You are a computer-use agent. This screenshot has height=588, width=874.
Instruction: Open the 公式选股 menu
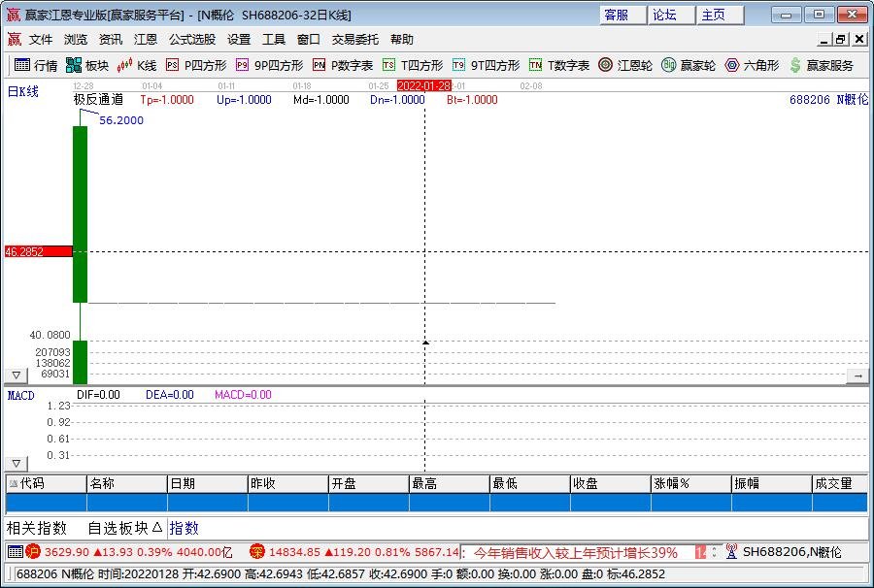click(x=192, y=39)
